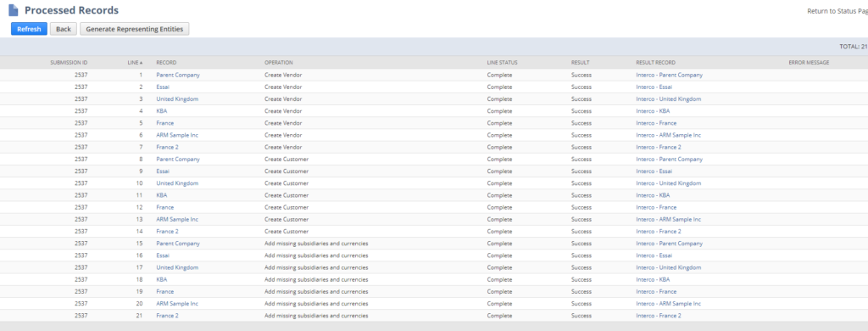This screenshot has width=868, height=331.
Task: Open Interco - Essai result on line 16
Action: [654, 255]
